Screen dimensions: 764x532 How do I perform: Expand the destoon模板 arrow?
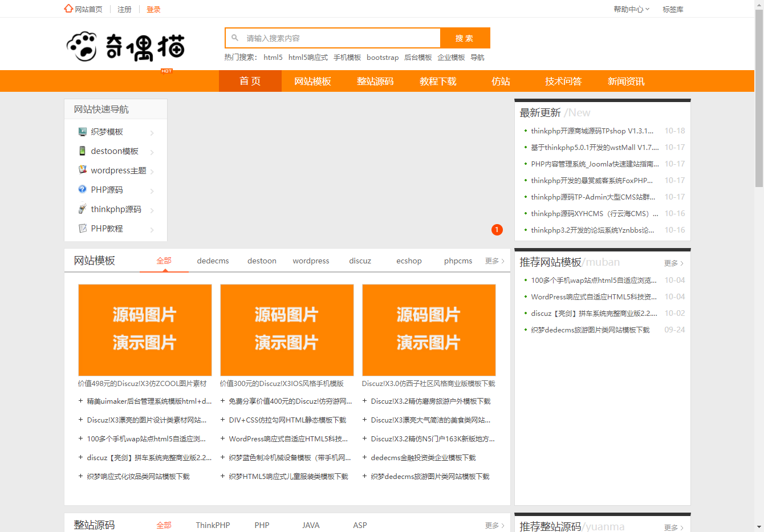[152, 152]
